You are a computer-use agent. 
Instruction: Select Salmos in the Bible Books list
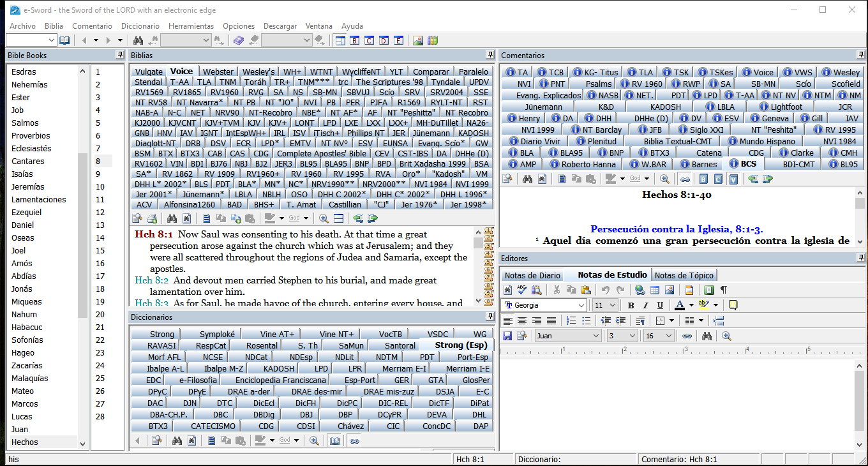tap(25, 123)
